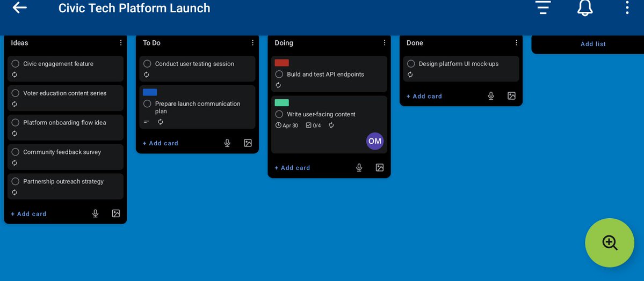Add card to To Do list

coord(160,143)
